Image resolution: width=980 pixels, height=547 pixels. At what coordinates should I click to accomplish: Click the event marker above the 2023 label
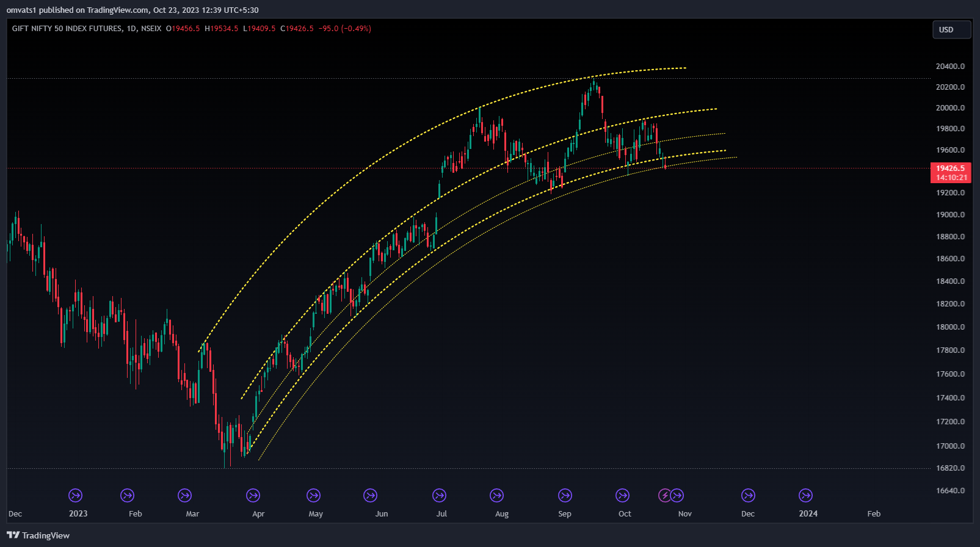coord(75,495)
